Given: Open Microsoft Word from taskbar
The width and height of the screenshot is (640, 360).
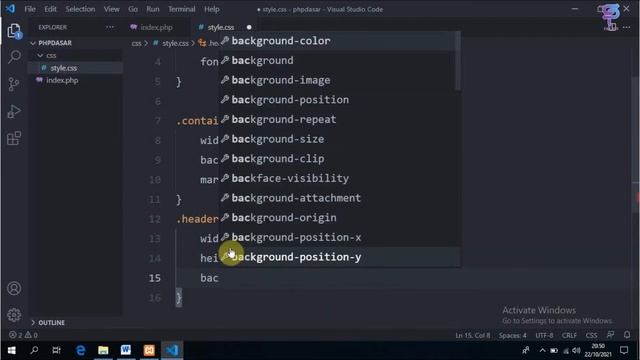Looking at the screenshot, I should (126, 350).
